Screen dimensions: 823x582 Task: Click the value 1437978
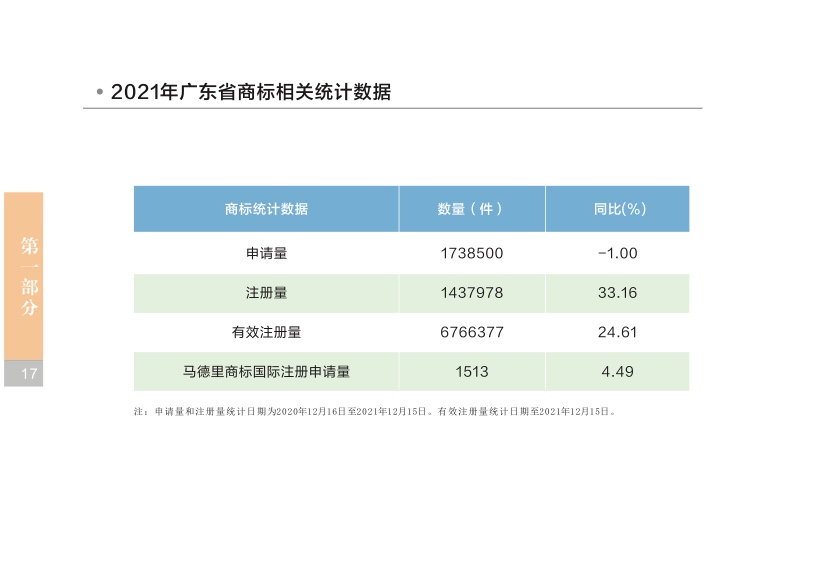coord(471,293)
